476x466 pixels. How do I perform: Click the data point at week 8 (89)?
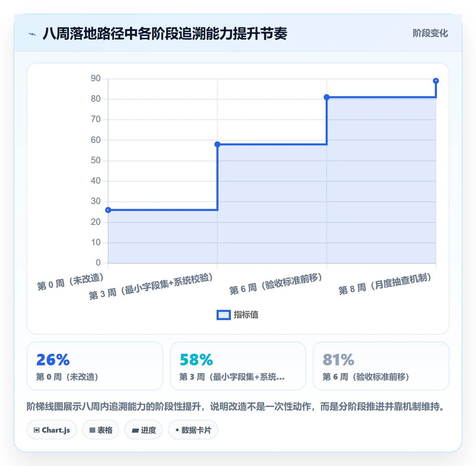(x=436, y=81)
